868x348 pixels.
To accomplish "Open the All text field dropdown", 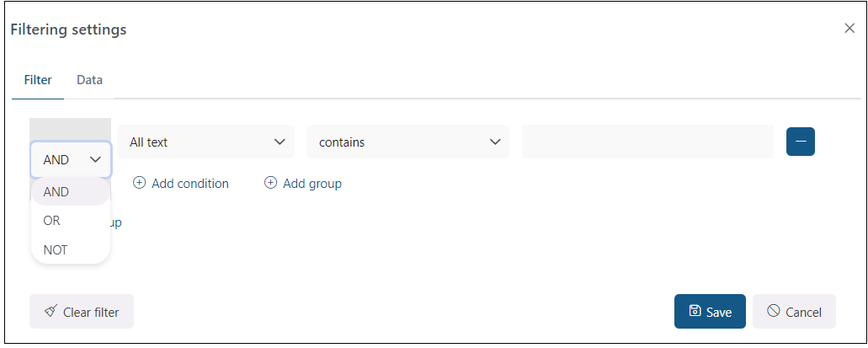I will 206,142.
